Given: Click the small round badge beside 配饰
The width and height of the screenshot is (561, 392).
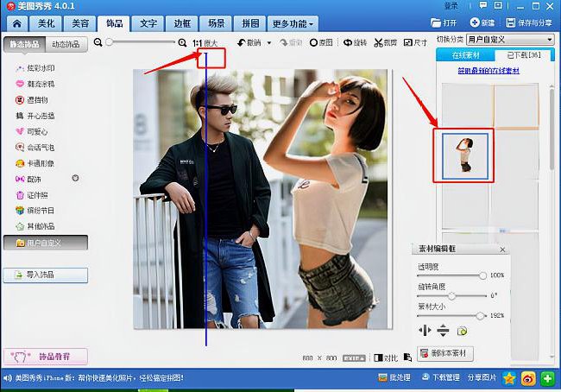Looking at the screenshot, I should [x=75, y=178].
